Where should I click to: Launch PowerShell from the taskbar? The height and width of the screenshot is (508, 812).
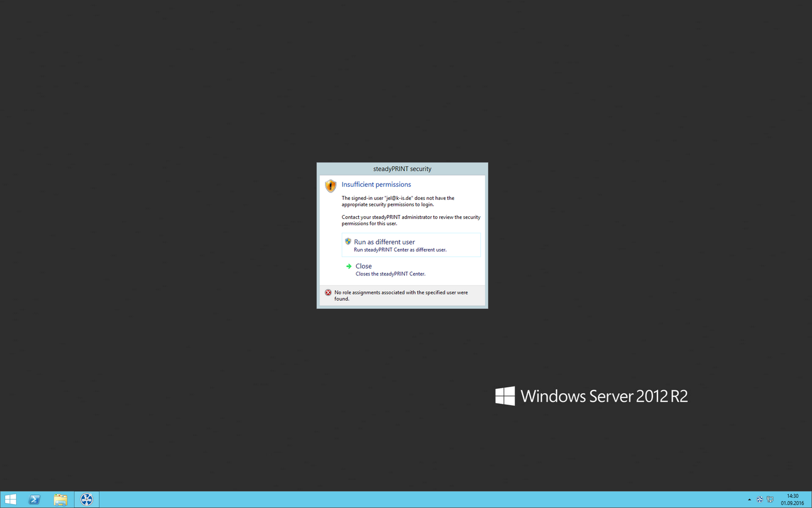pos(34,500)
